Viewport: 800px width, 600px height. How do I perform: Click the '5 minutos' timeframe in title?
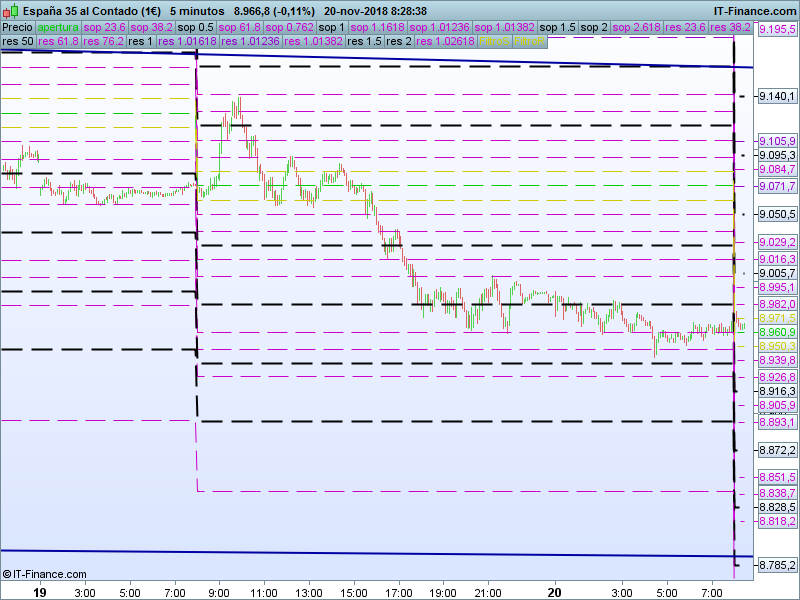pos(196,10)
